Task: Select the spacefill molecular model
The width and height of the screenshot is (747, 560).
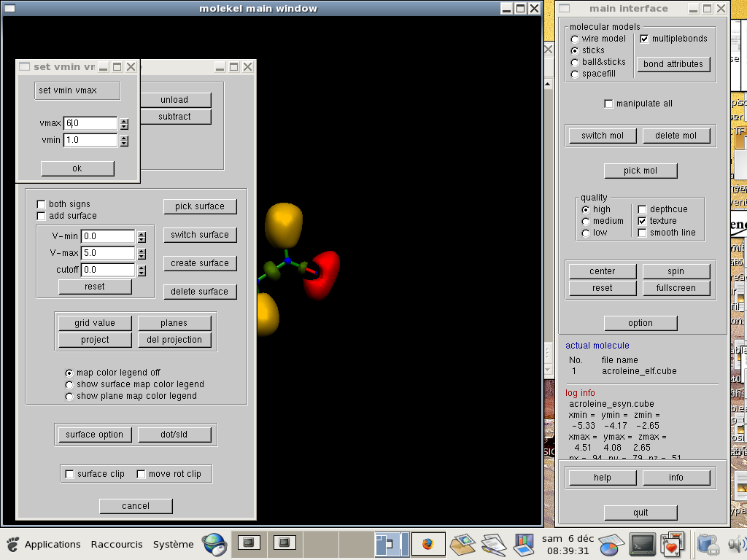Action: pyautogui.click(x=575, y=74)
